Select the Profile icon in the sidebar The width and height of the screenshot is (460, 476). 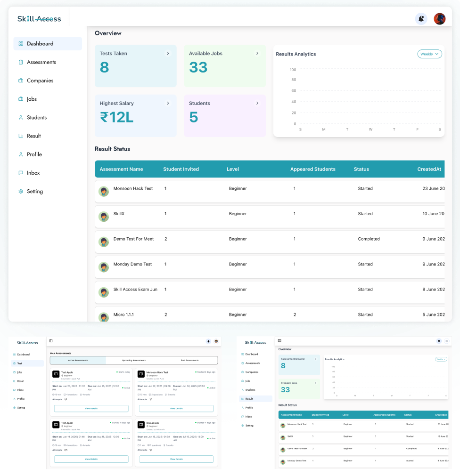click(21, 154)
